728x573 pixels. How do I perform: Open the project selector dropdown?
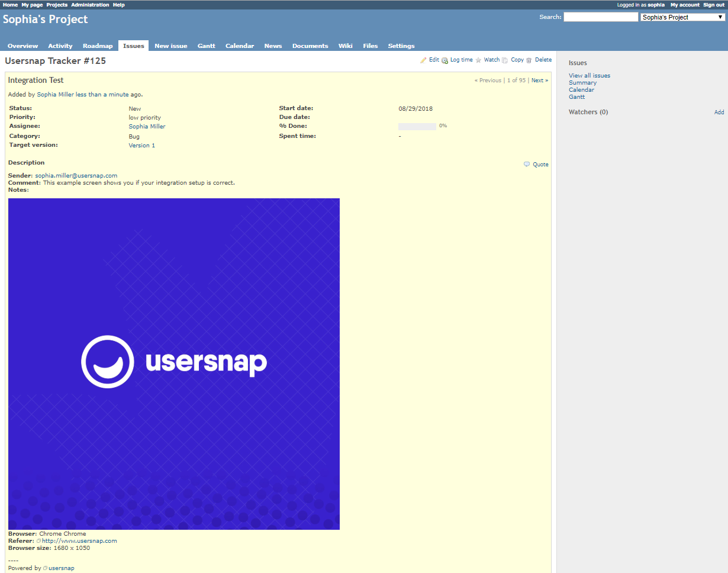683,17
